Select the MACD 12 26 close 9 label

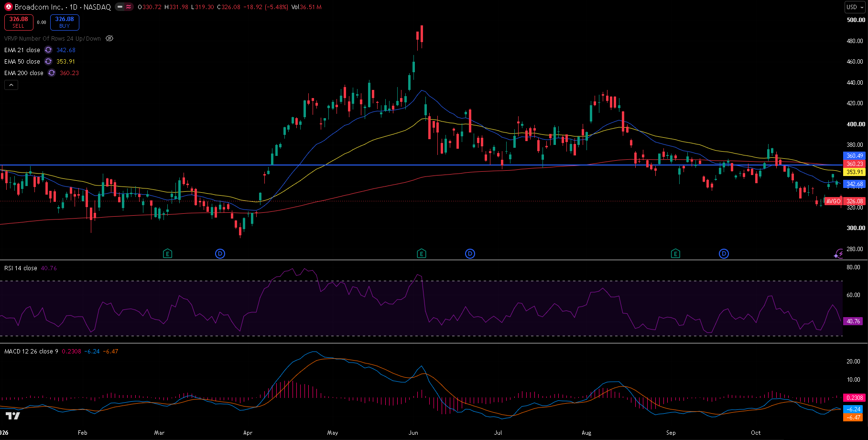pos(31,352)
